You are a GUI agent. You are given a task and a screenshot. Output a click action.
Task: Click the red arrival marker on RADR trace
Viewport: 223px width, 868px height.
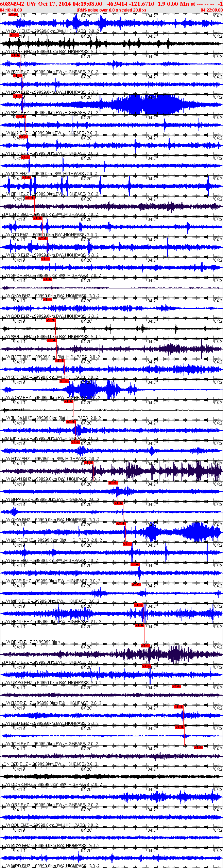tap(176, 686)
